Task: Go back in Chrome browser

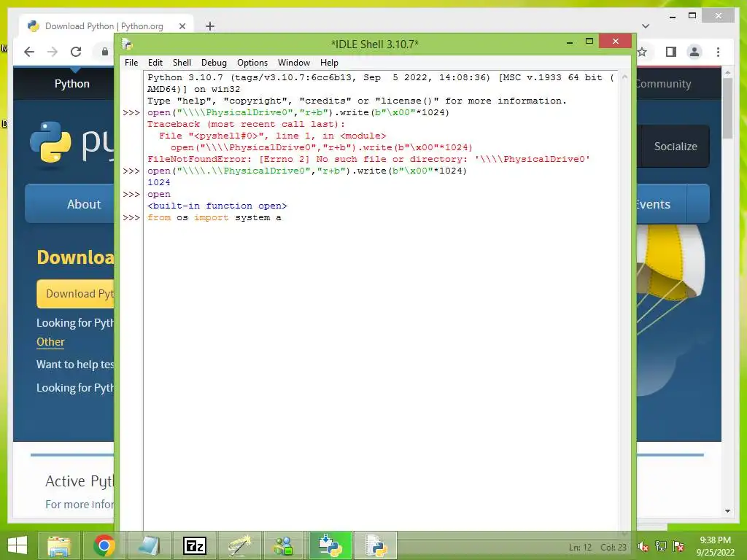Action: 29,52
